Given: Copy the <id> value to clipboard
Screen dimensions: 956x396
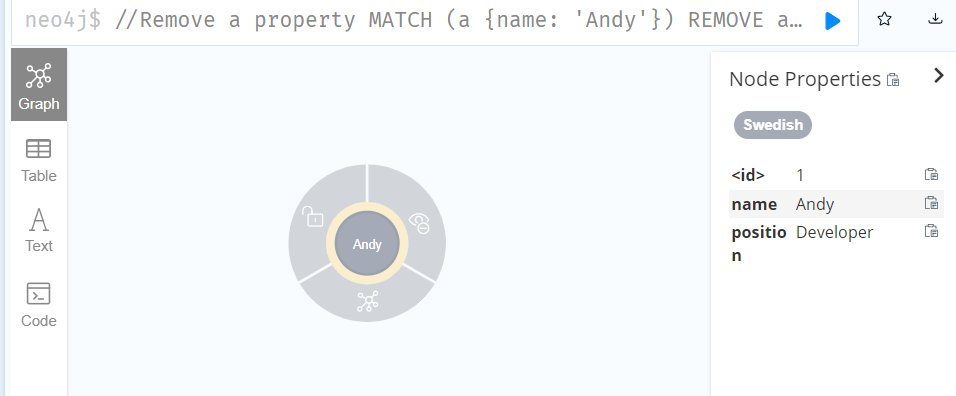Looking at the screenshot, I should [931, 175].
